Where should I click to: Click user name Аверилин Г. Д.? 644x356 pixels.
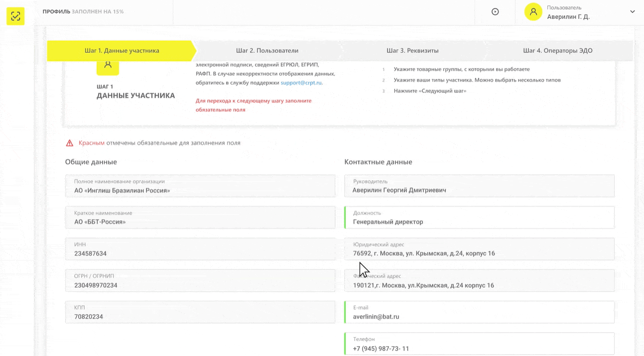click(x=568, y=17)
